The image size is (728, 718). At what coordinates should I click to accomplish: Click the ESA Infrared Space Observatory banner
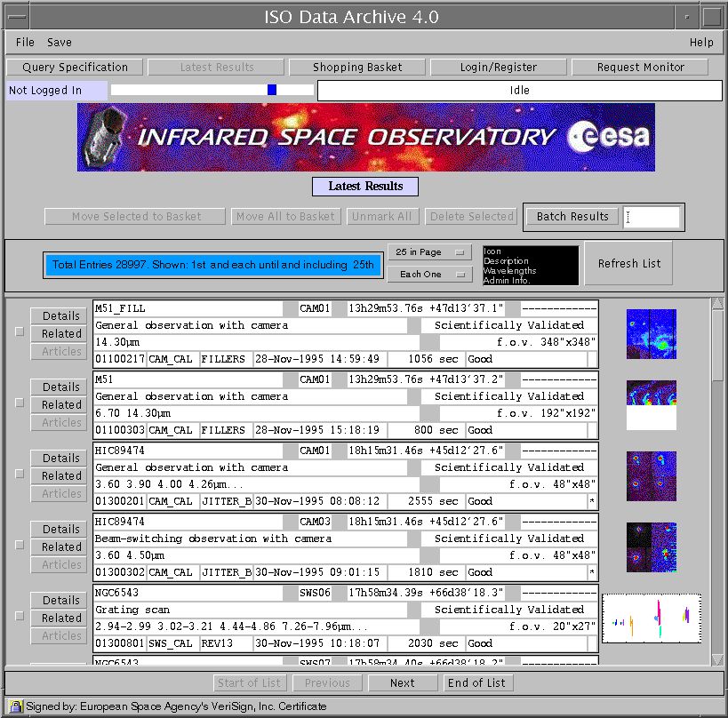click(x=365, y=137)
